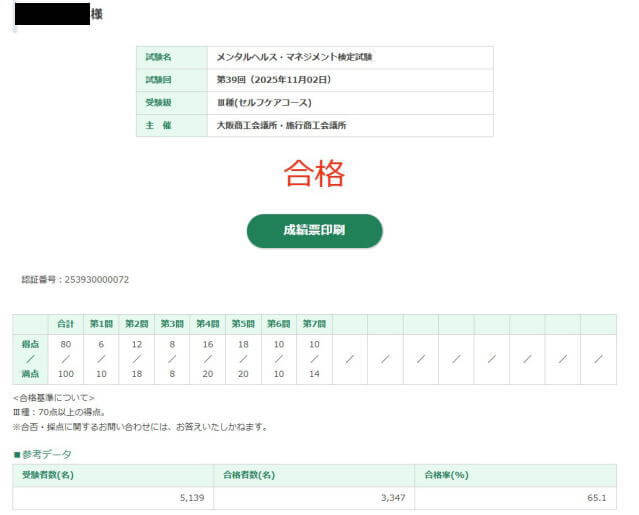Click the 試験名 row label
Screen dimensions: 639x515
(158, 57)
